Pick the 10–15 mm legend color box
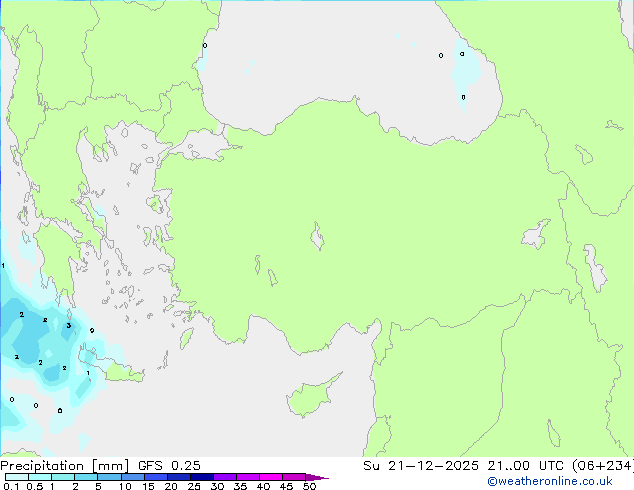Image resolution: width=634 pixels, height=490 pixels. point(133,477)
